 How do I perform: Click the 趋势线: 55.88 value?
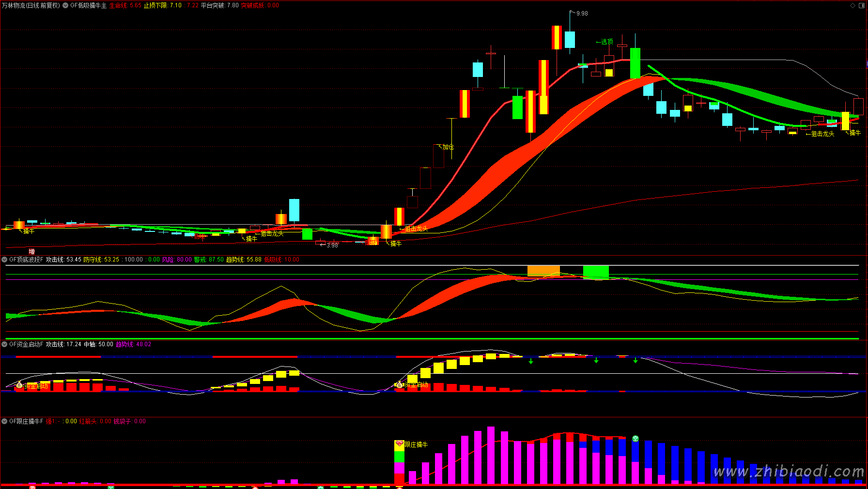(x=244, y=260)
